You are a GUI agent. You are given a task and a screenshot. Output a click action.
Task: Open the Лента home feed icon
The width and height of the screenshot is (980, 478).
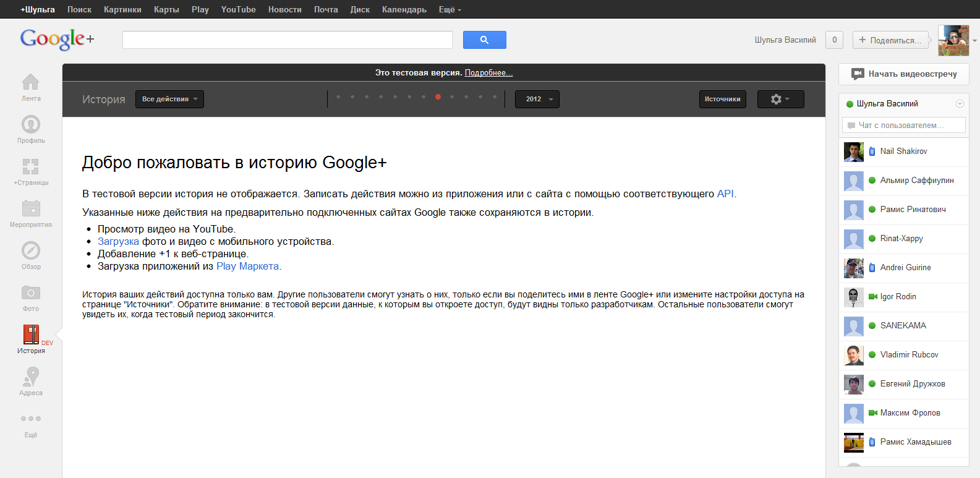coord(31,82)
